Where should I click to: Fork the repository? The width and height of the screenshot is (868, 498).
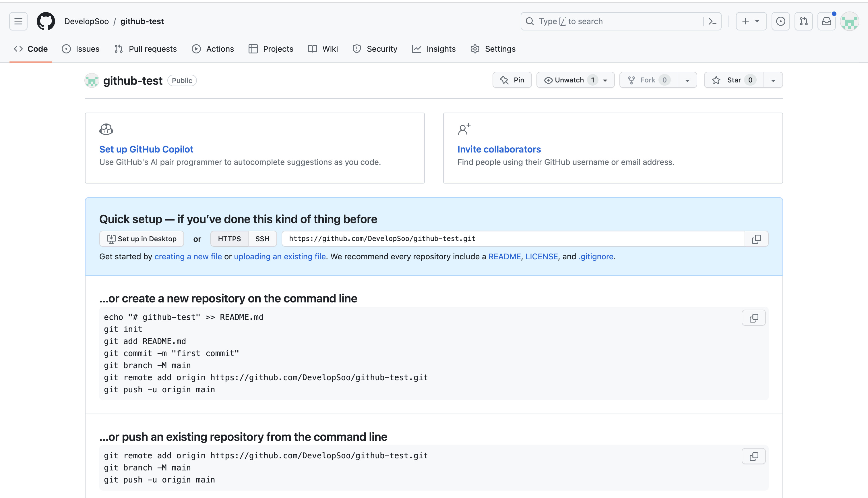(649, 80)
